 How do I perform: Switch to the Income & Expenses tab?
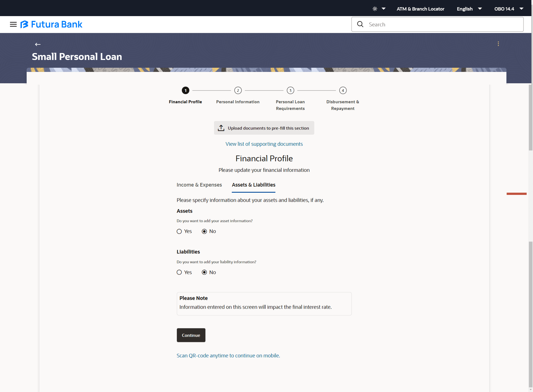pos(199,185)
